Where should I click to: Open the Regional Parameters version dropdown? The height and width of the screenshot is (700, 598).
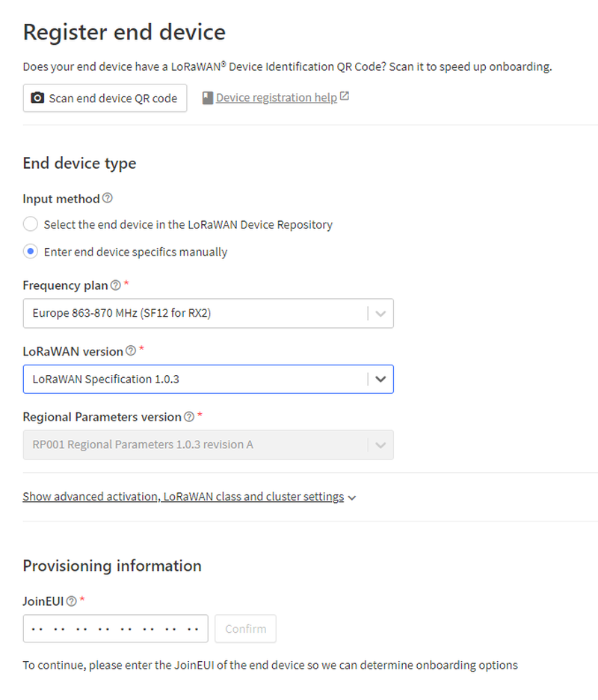point(198,445)
